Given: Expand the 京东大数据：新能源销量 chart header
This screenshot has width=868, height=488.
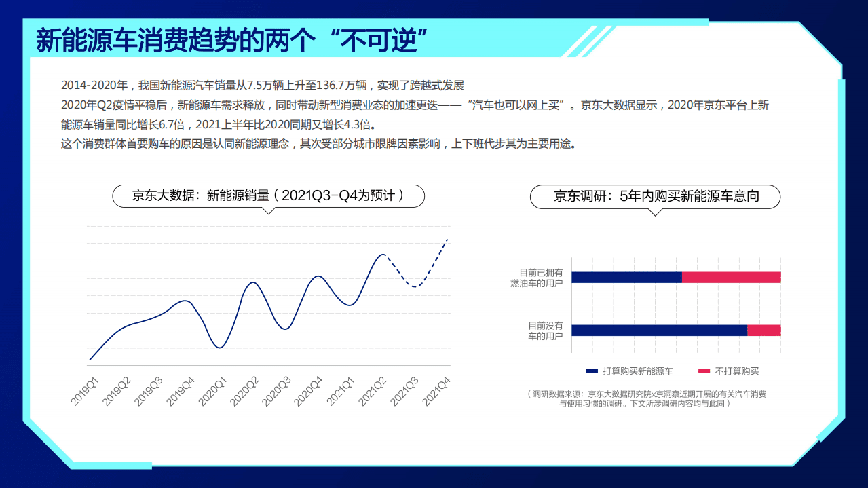Looking at the screenshot, I should [x=269, y=196].
